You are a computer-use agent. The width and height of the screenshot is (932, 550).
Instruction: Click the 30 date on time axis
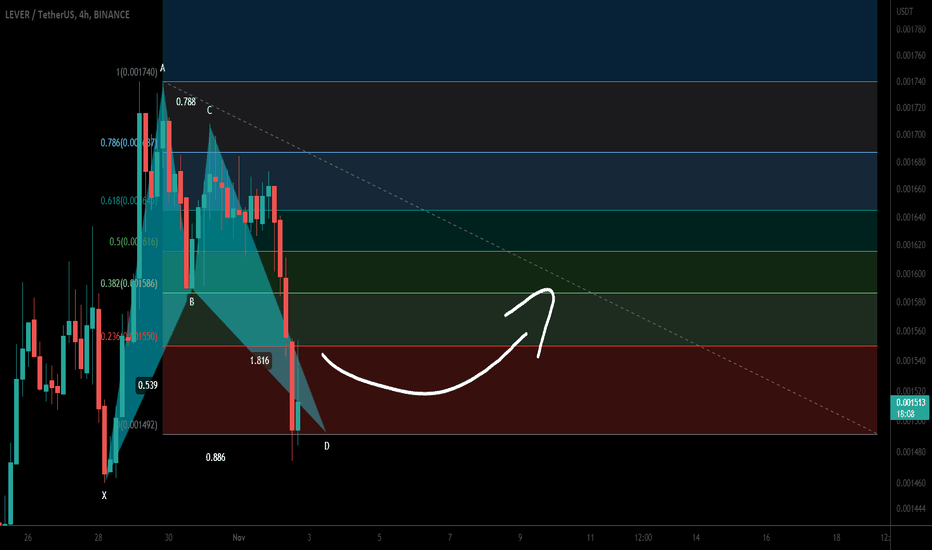[168, 538]
